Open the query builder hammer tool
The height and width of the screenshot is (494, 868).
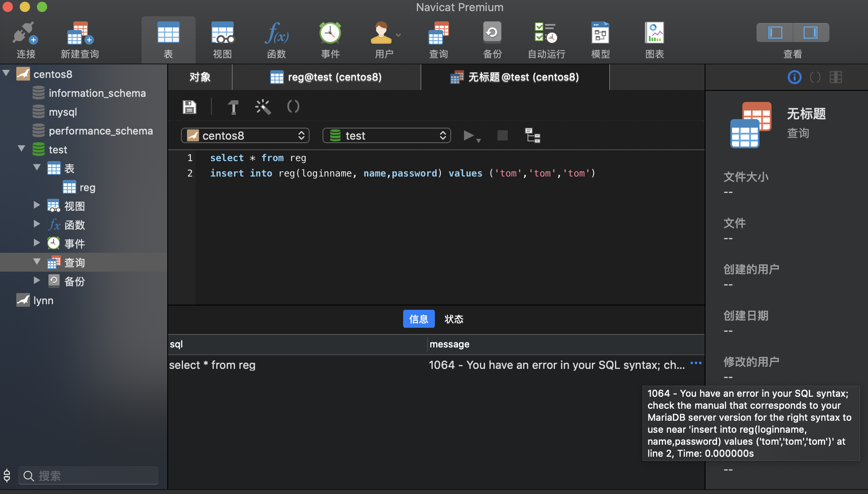(x=233, y=107)
